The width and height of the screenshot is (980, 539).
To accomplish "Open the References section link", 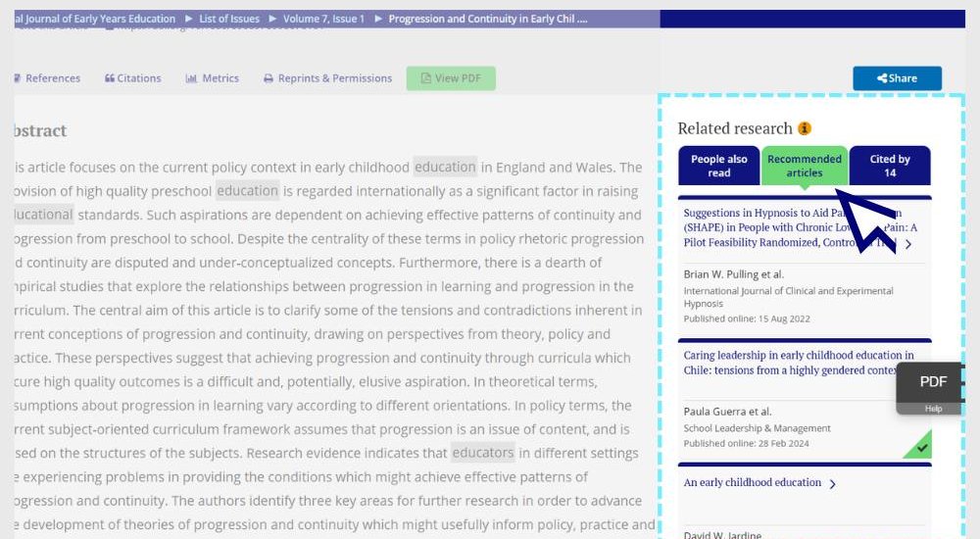I will 47,78.
